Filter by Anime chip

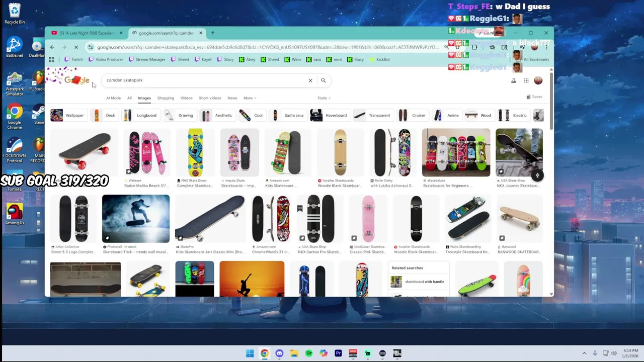pos(447,116)
